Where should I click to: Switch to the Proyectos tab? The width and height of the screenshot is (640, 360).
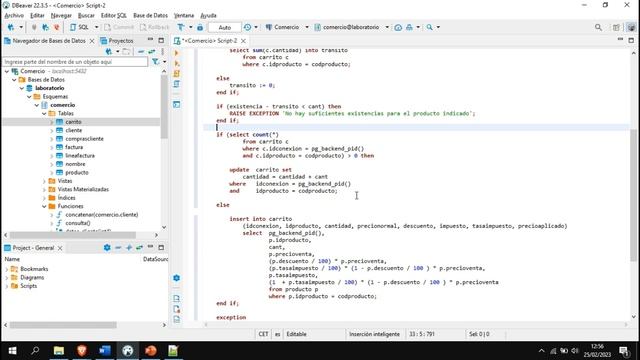point(117,41)
